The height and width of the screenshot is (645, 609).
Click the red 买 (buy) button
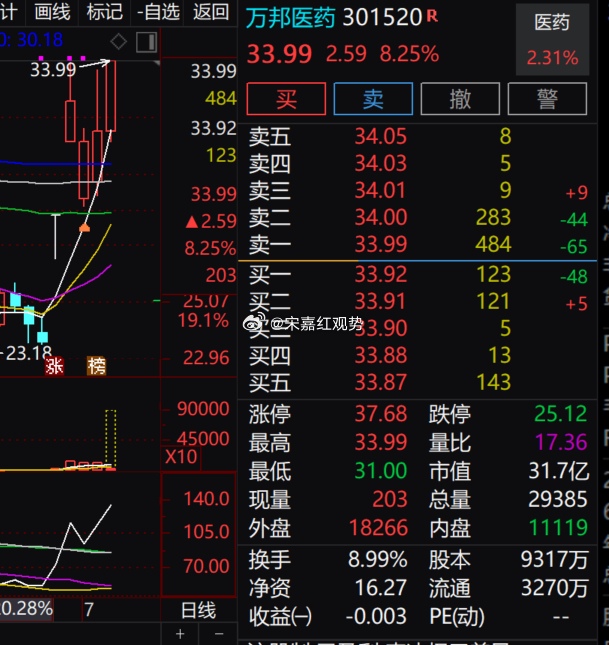coord(286,99)
